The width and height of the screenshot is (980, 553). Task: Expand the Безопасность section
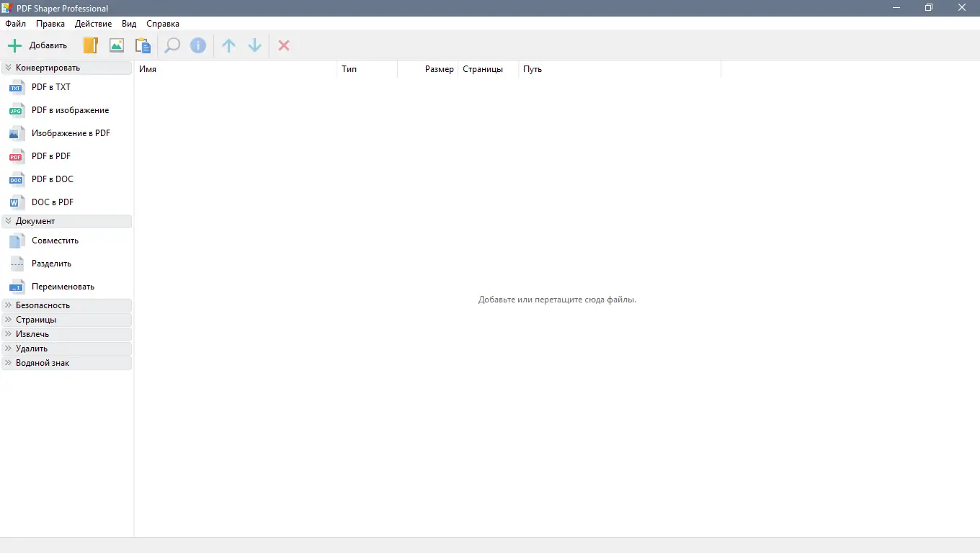pos(67,305)
